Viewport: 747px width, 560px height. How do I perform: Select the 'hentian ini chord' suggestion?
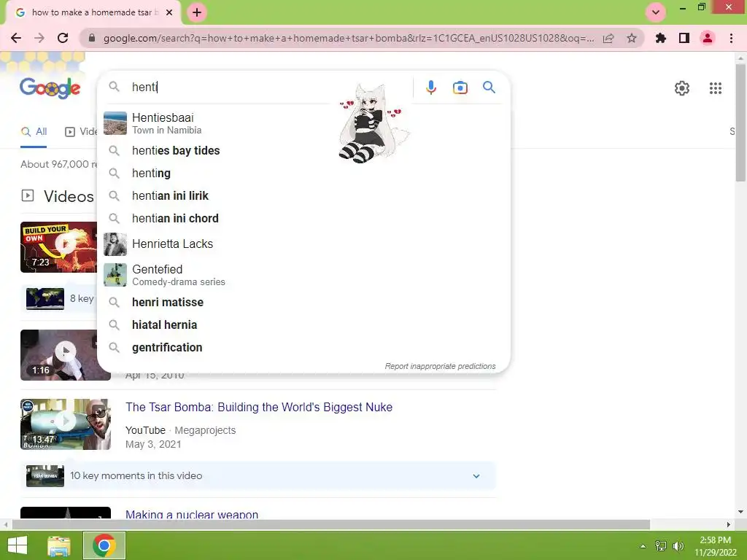[303, 218]
